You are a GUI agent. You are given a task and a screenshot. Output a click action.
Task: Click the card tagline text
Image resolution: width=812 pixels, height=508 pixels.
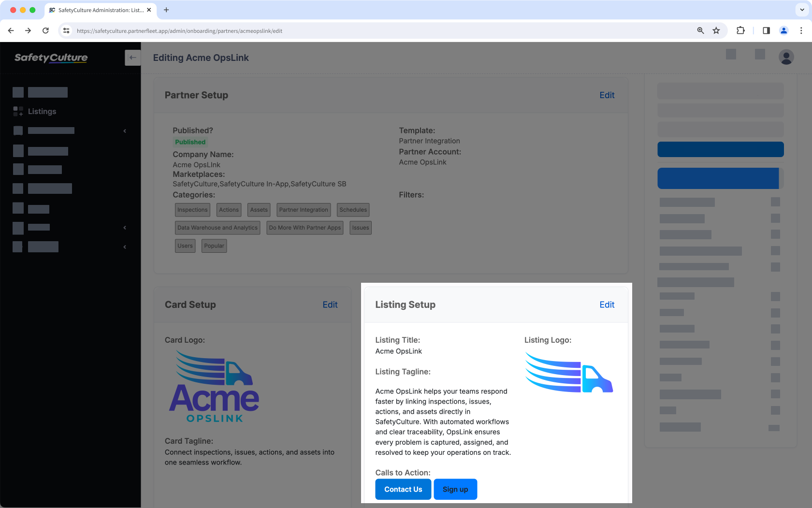click(x=249, y=457)
